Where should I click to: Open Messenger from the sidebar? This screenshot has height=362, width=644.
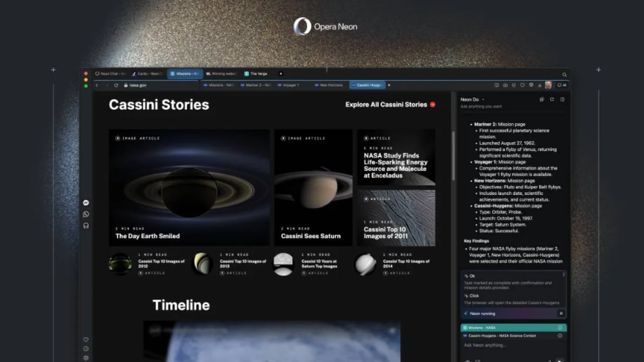[86, 203]
